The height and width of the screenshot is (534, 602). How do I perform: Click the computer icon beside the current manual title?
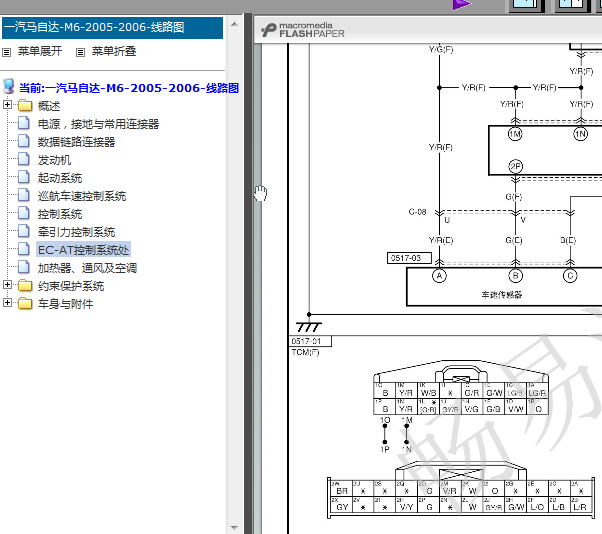(x=8, y=86)
